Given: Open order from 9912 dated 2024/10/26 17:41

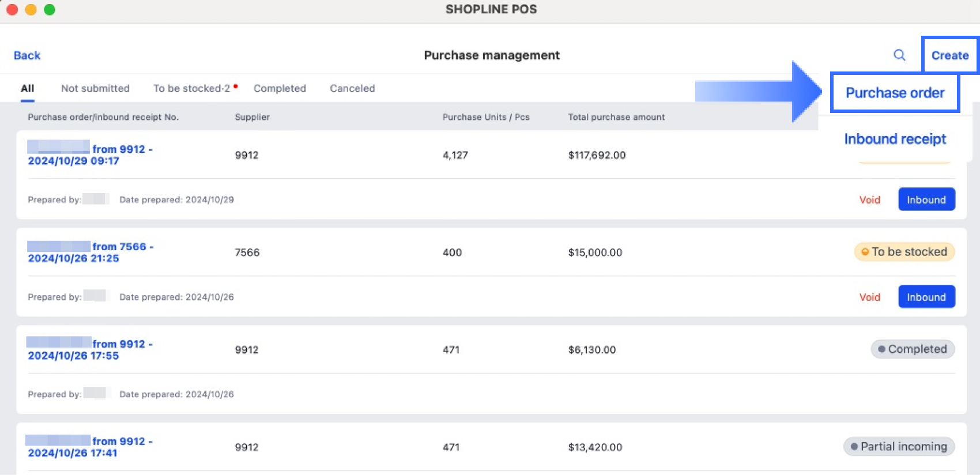Looking at the screenshot, I should pos(89,447).
